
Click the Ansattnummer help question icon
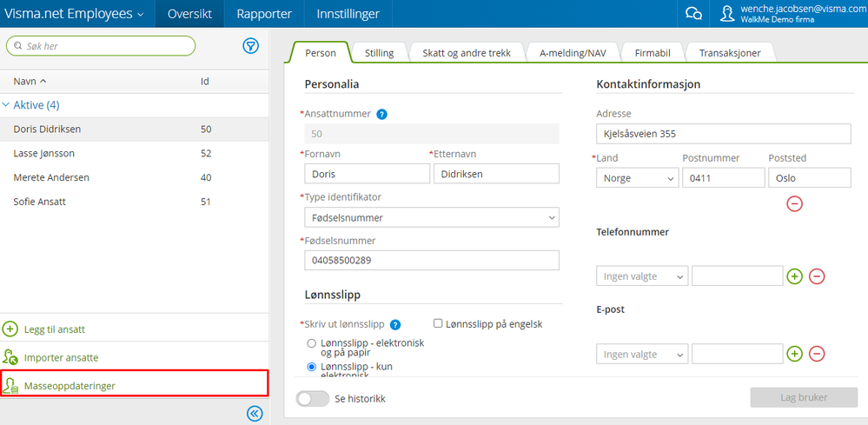pyautogui.click(x=381, y=115)
